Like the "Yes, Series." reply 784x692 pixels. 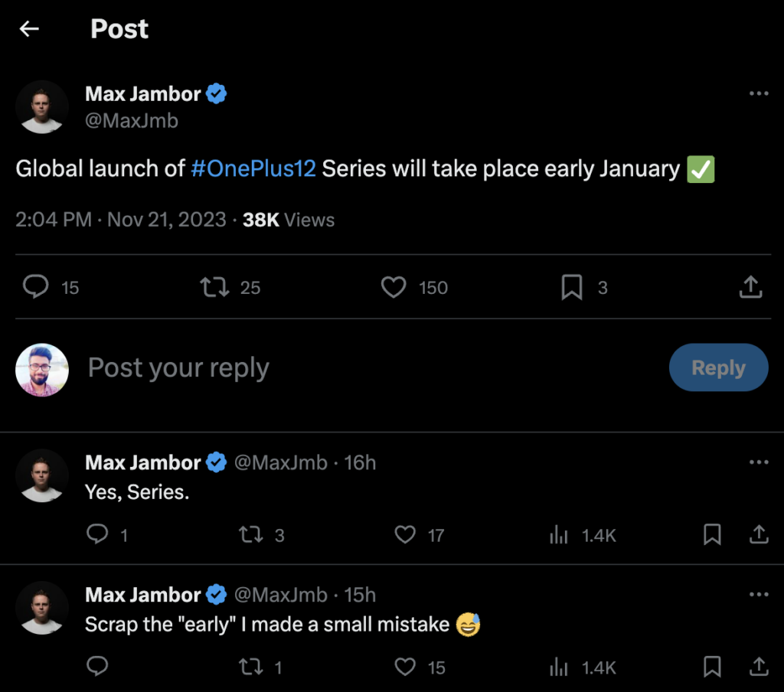pyautogui.click(x=405, y=535)
